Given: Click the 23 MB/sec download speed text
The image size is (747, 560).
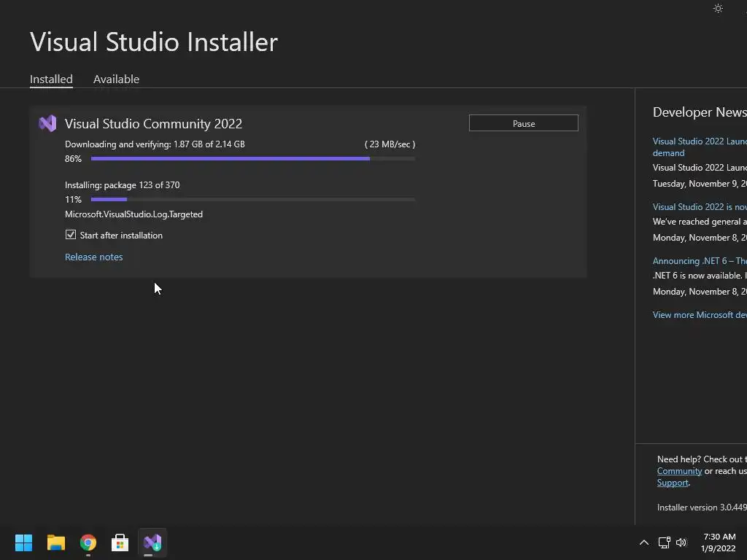Looking at the screenshot, I should (x=390, y=144).
